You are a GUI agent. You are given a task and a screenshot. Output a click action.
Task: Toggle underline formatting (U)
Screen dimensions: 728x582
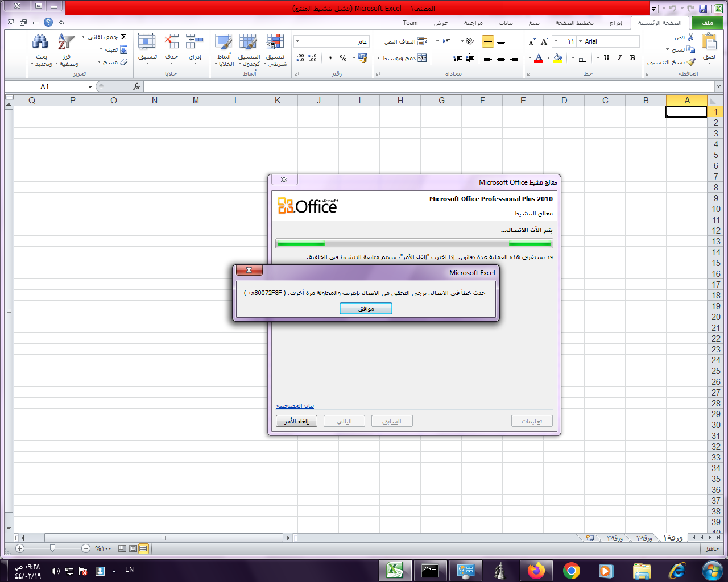tap(606, 58)
